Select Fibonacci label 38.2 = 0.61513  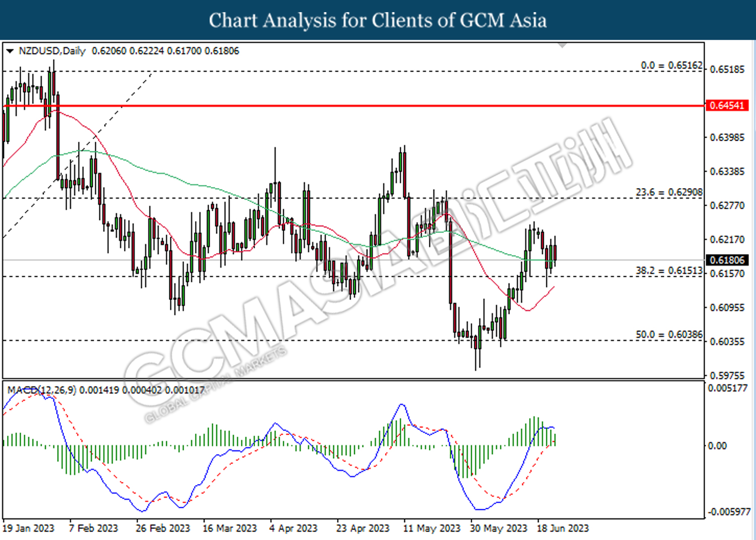(x=669, y=271)
